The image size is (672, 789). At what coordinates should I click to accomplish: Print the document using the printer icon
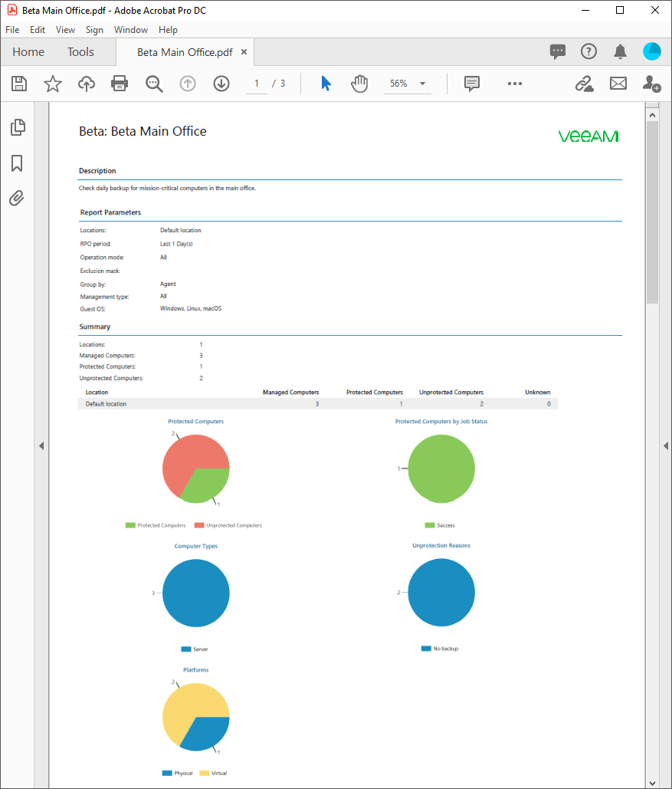[x=120, y=84]
